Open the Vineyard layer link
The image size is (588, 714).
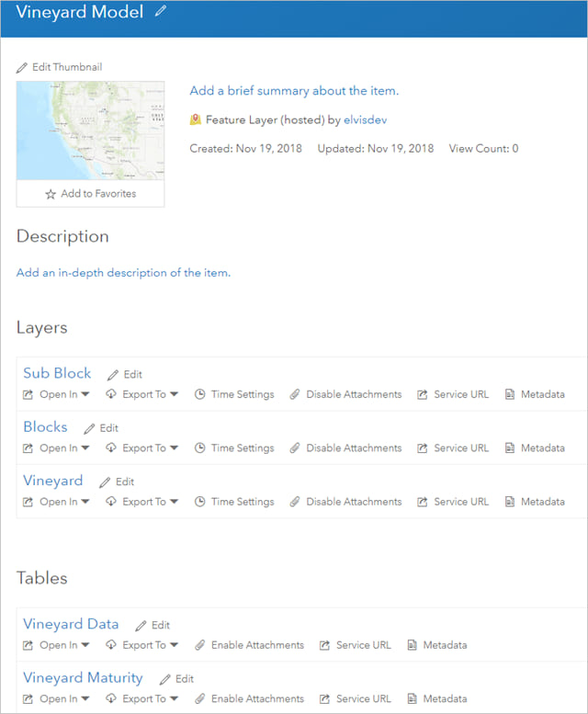click(x=53, y=481)
